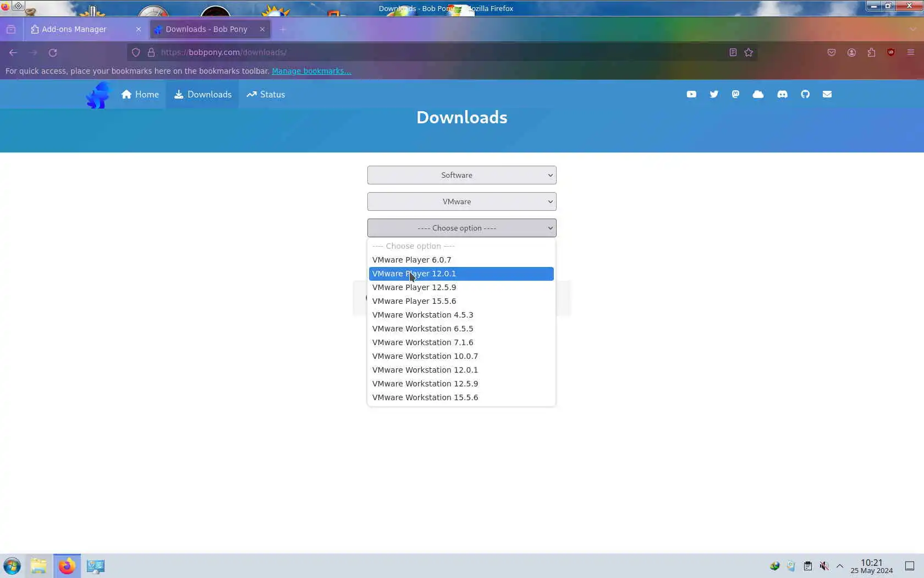Go to the Home page
Screen dimensions: 924x578
[140, 95]
